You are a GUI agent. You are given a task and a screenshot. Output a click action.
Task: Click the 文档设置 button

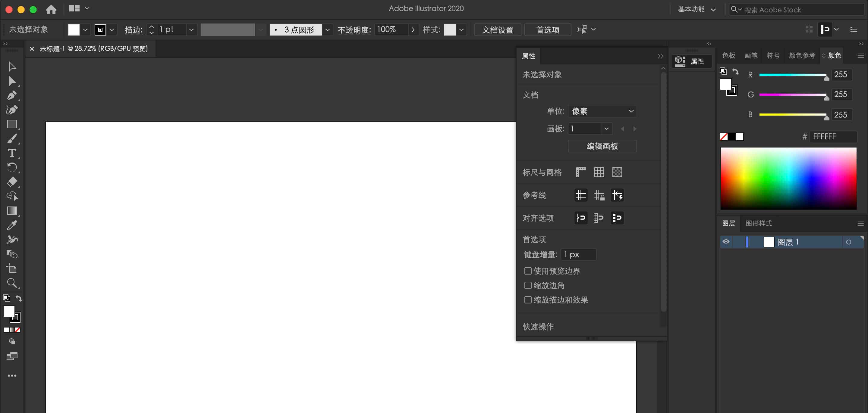click(x=497, y=29)
